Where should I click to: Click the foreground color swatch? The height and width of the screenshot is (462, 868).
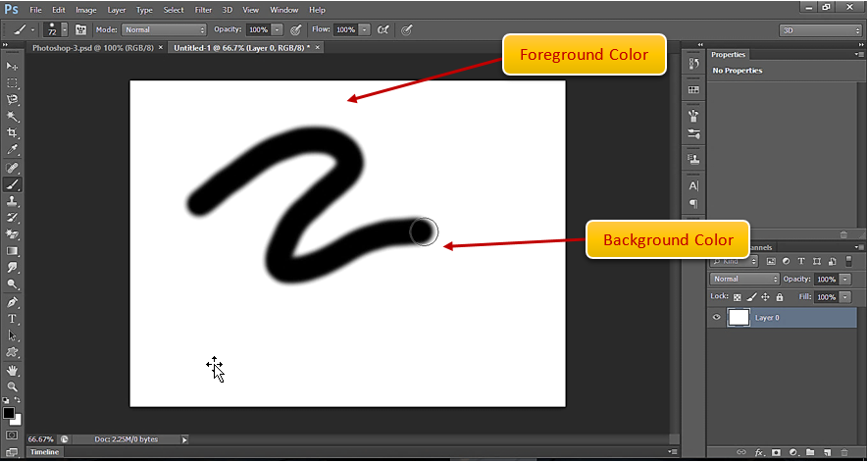(9, 414)
